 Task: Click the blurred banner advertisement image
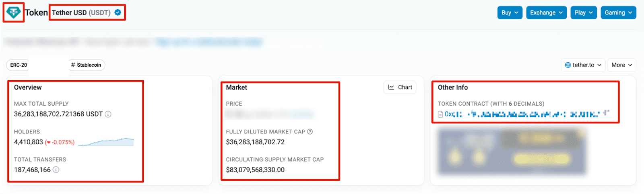(x=512, y=152)
